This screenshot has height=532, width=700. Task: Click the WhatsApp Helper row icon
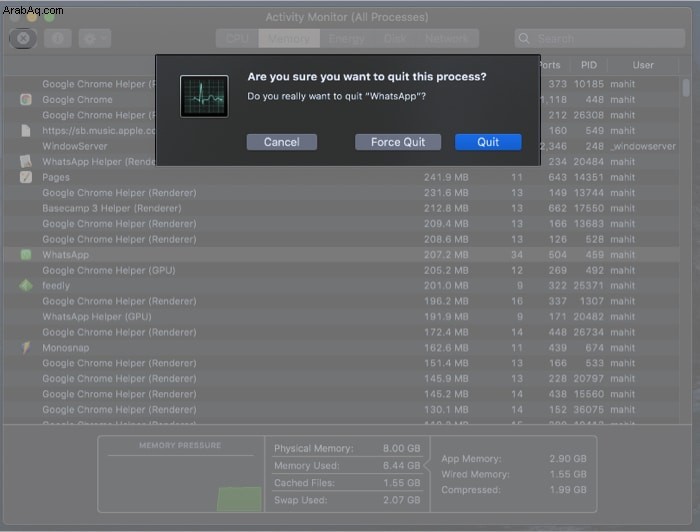tap(26, 161)
